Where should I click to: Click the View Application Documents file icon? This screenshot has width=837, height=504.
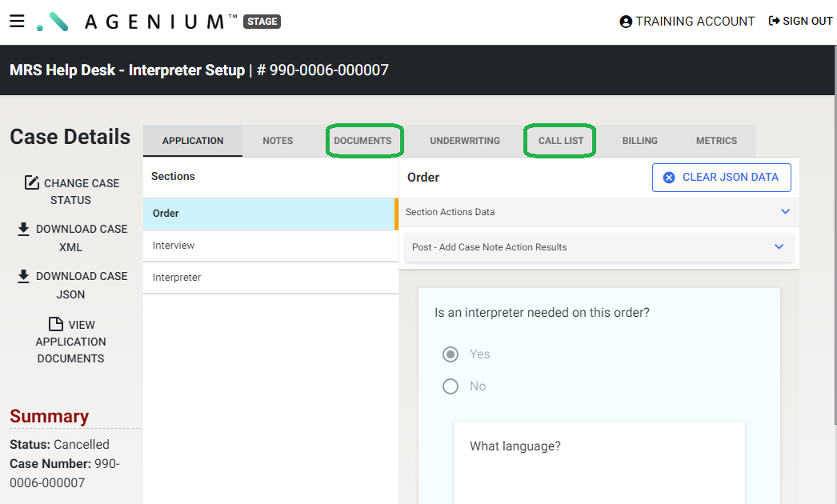[x=55, y=324]
